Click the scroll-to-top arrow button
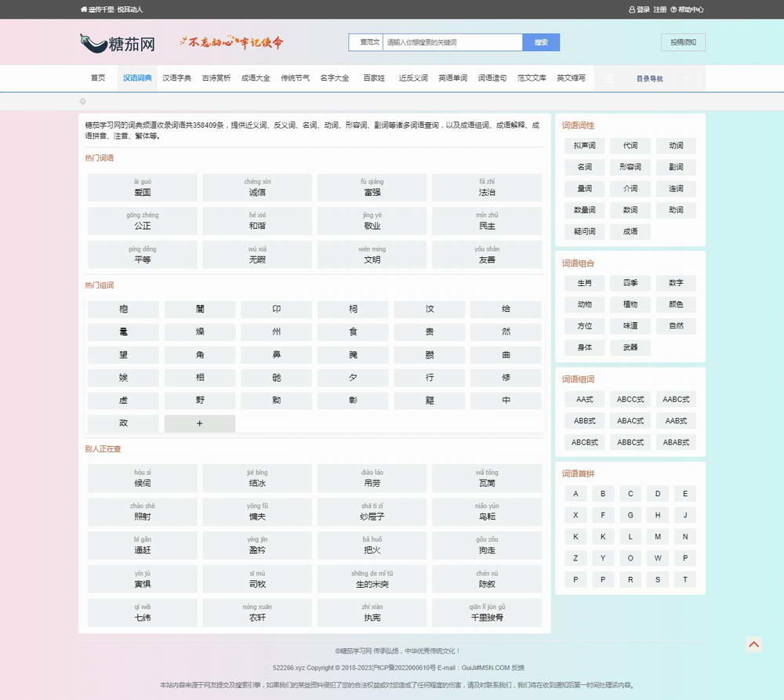 (x=753, y=644)
